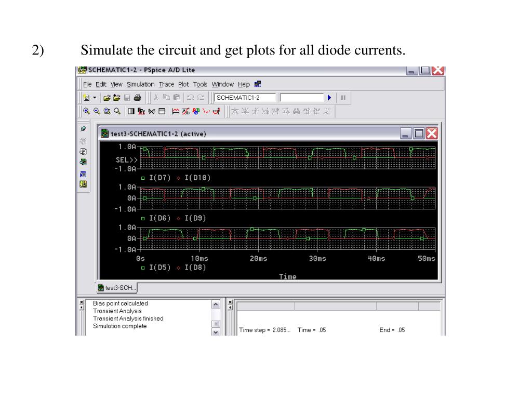The width and height of the screenshot is (532, 399).
Task: Click SEL>> marker on top plot
Action: click(x=127, y=160)
